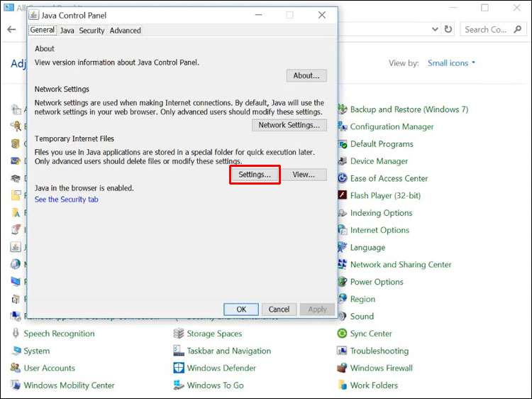This screenshot has width=532, height=399.
Task: Confirm with the OK button
Action: [x=241, y=310]
